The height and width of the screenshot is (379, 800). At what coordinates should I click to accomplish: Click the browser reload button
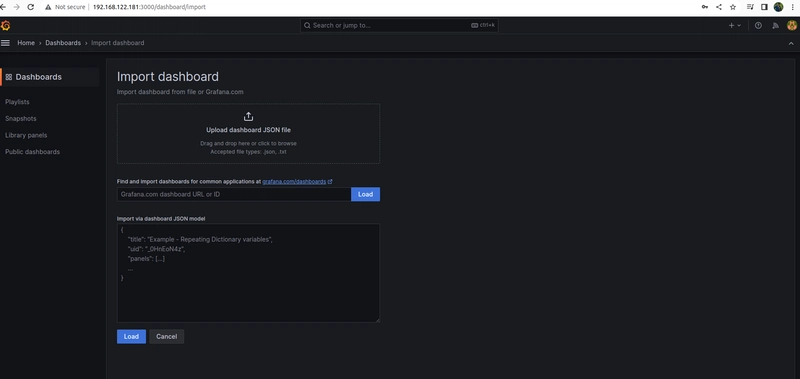(30, 7)
